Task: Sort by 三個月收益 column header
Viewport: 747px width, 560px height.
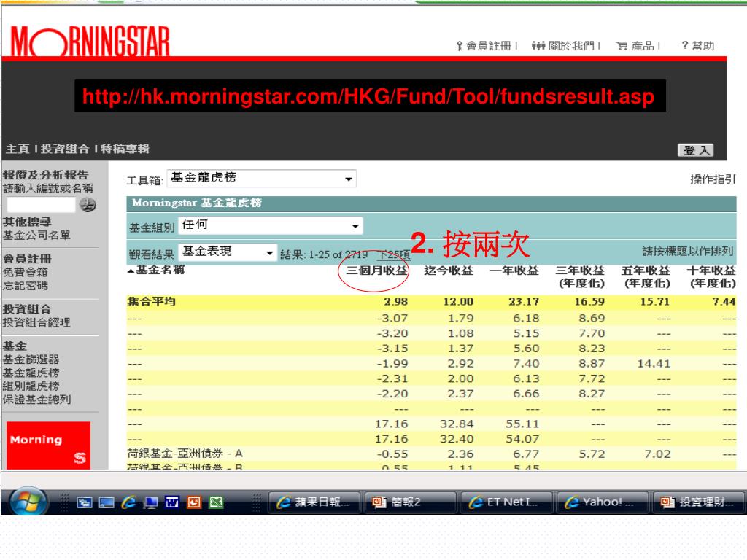Action: pyautogui.click(x=376, y=271)
